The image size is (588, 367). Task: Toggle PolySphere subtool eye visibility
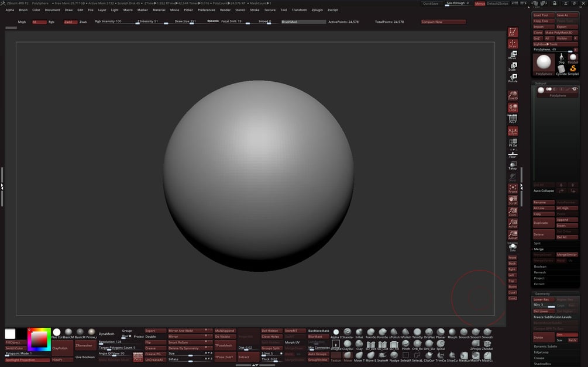[575, 89]
